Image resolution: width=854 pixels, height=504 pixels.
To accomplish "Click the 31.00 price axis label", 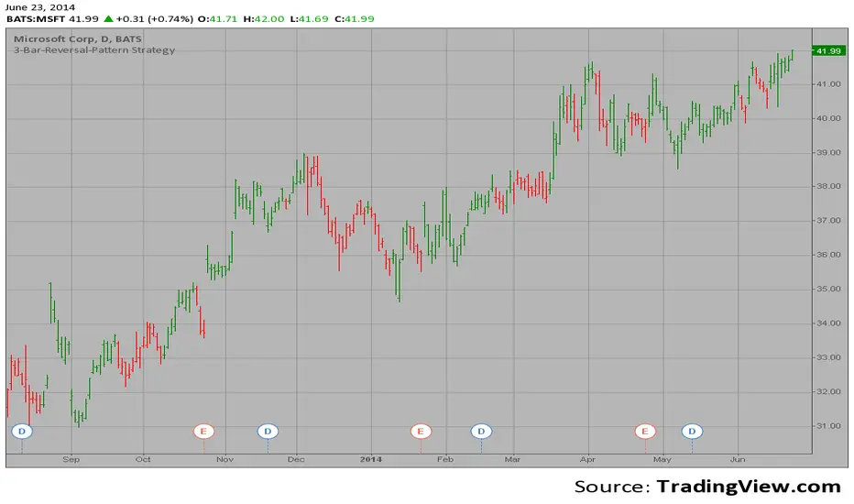I will [x=829, y=425].
